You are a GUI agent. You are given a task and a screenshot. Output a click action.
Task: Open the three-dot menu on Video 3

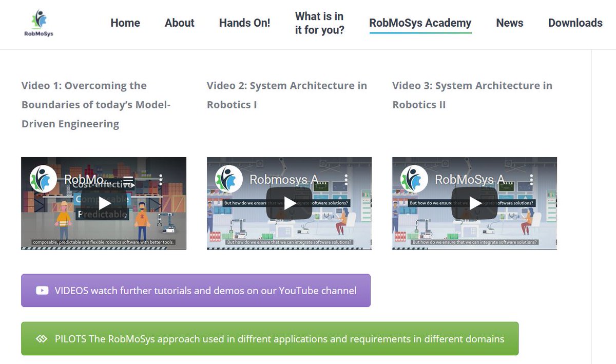click(532, 180)
